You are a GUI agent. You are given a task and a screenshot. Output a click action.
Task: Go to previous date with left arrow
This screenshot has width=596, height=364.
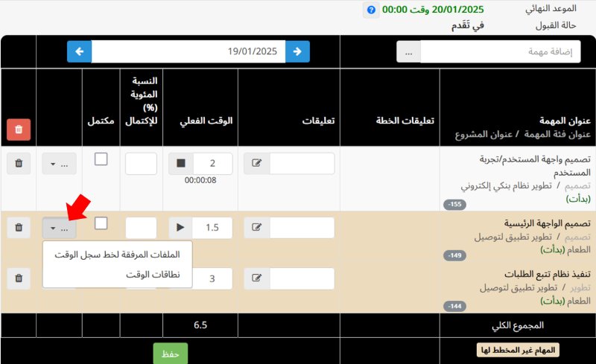pos(80,51)
